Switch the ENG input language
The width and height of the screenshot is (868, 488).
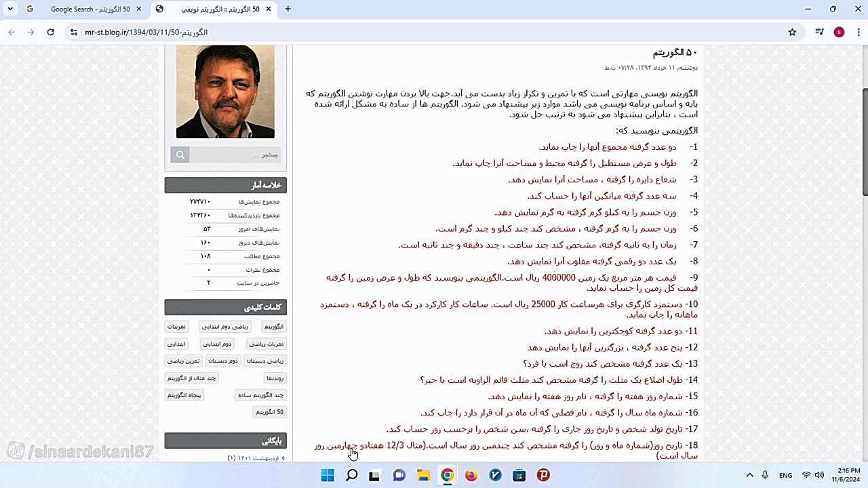(786, 475)
